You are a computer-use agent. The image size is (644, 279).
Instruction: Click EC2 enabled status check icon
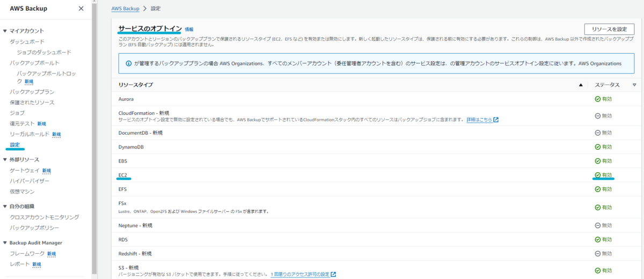coord(597,175)
